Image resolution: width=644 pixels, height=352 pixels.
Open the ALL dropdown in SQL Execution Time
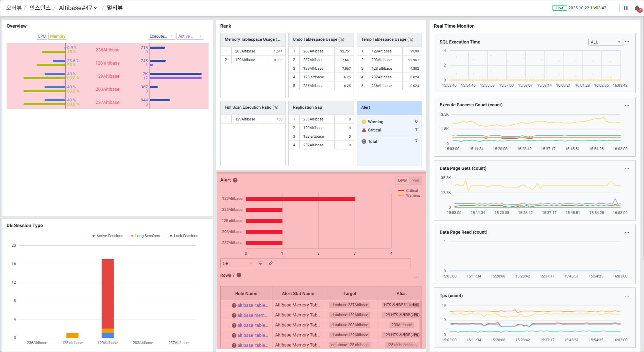605,42
